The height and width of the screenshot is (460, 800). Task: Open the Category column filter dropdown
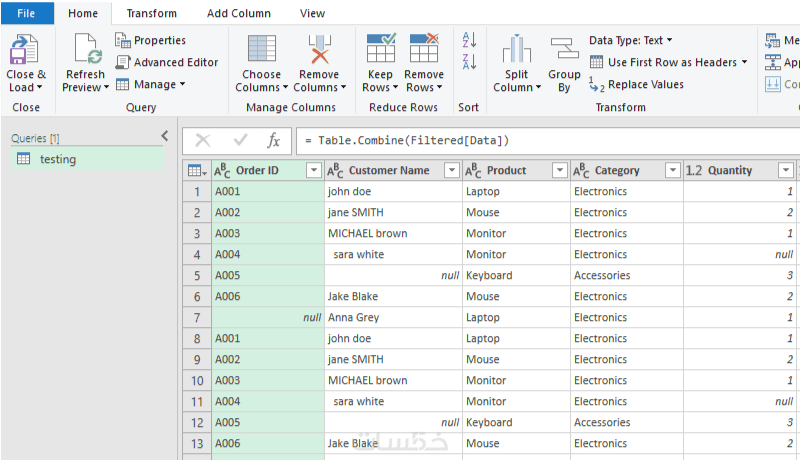[673, 171]
